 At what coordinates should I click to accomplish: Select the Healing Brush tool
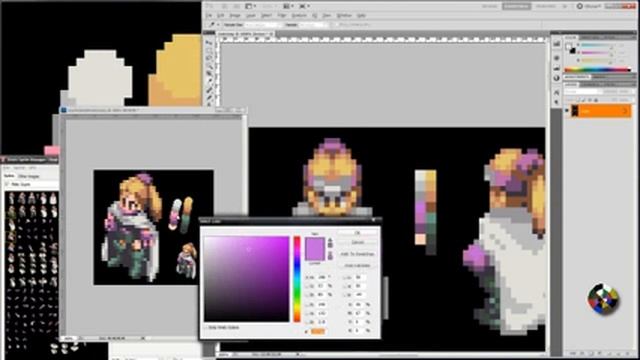pos(210,89)
